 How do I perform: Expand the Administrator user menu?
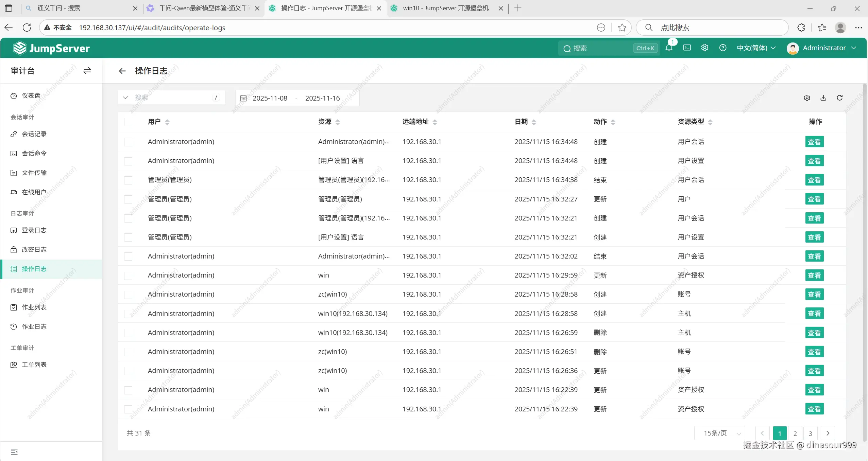pos(821,48)
